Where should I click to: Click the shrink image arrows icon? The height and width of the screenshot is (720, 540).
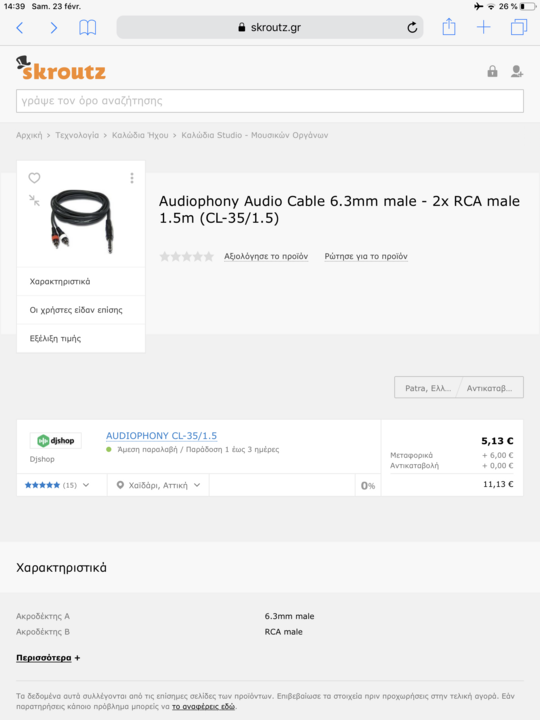click(x=34, y=200)
